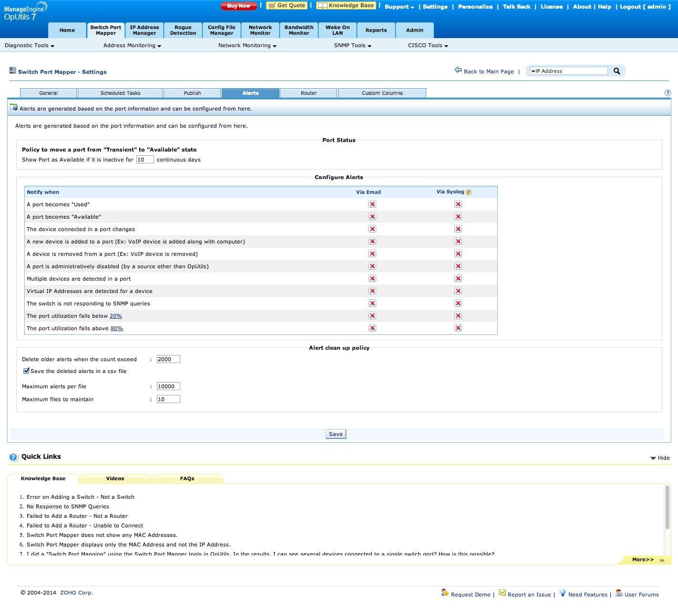Toggle syslog alert for multiple devices detected

(x=458, y=278)
